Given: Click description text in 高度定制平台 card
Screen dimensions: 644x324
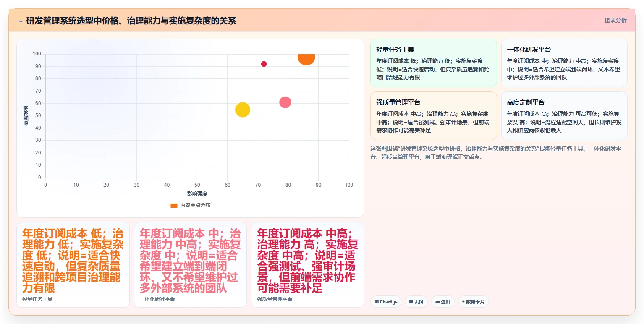Looking at the screenshot, I should point(564,122).
